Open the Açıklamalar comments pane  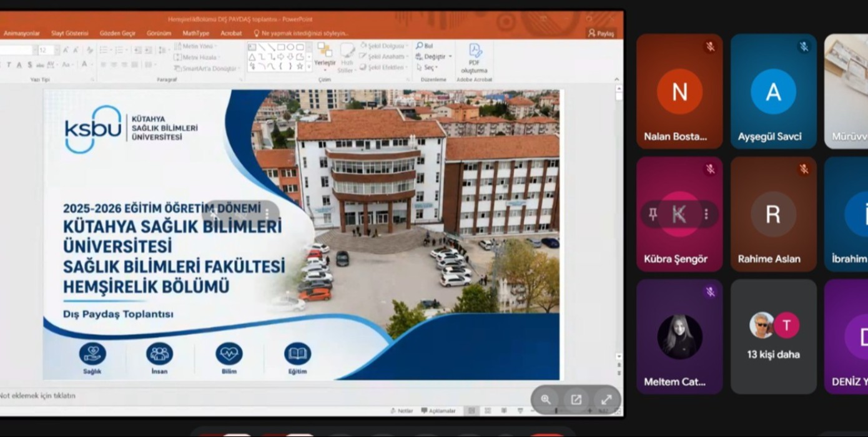coord(438,411)
